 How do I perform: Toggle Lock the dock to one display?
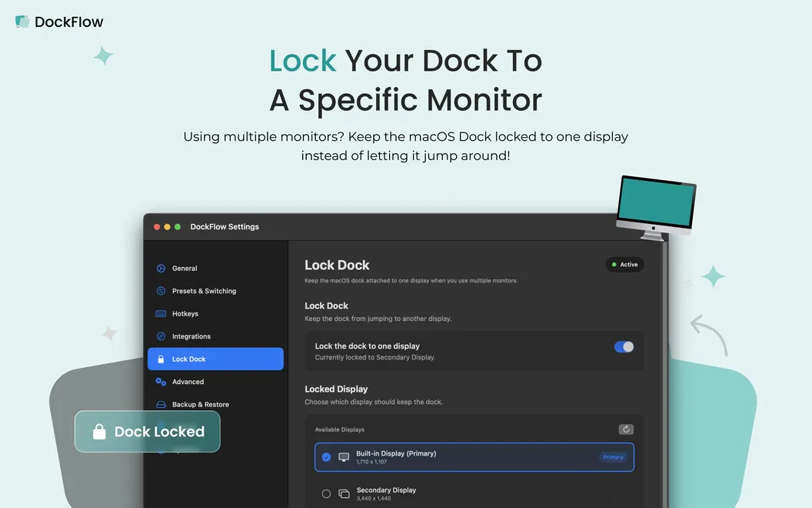624,347
